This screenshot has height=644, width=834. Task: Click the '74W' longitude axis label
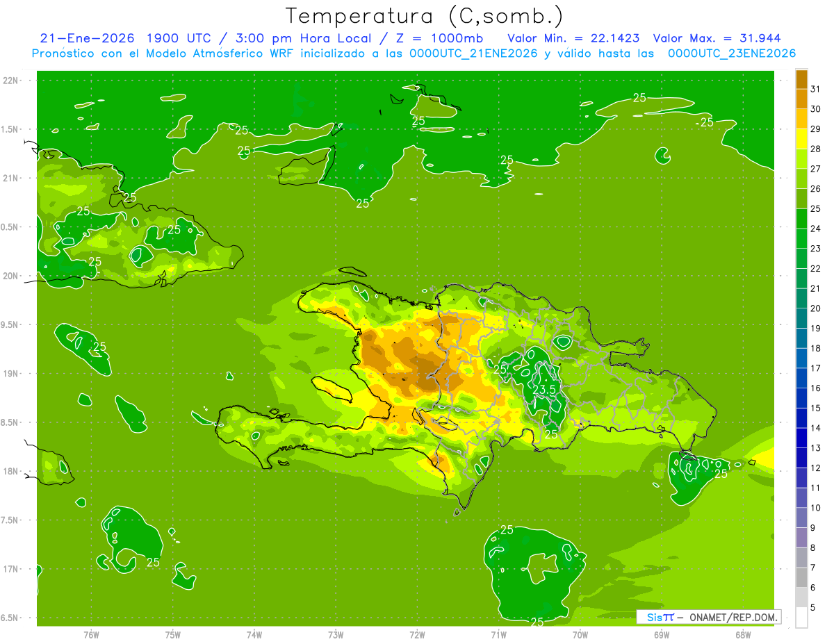pos(254,634)
